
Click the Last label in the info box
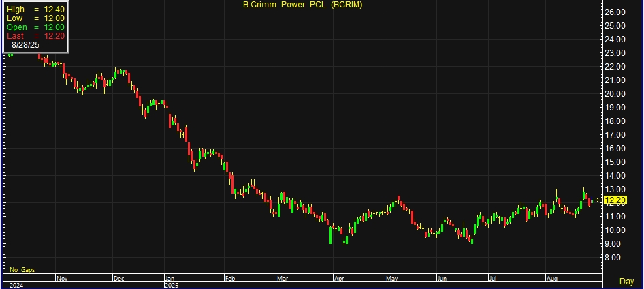pyautogui.click(x=15, y=36)
